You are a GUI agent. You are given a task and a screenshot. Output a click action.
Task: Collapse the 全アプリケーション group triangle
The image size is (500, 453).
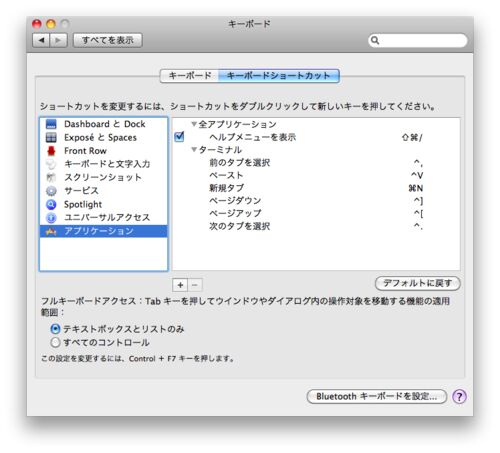tap(194, 124)
